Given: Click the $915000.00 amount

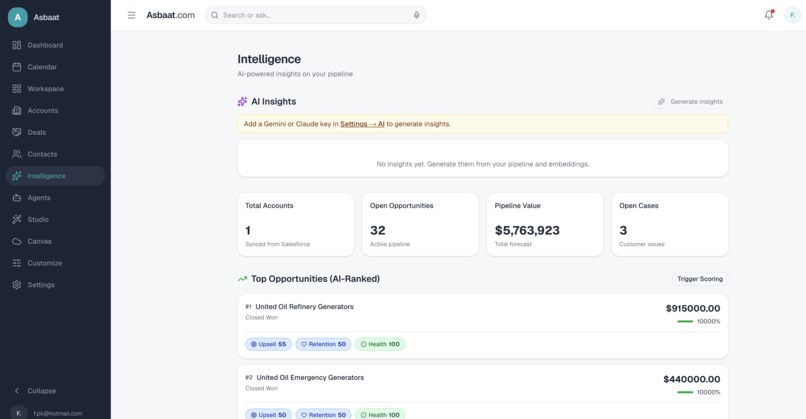Looking at the screenshot, I should (x=693, y=308).
